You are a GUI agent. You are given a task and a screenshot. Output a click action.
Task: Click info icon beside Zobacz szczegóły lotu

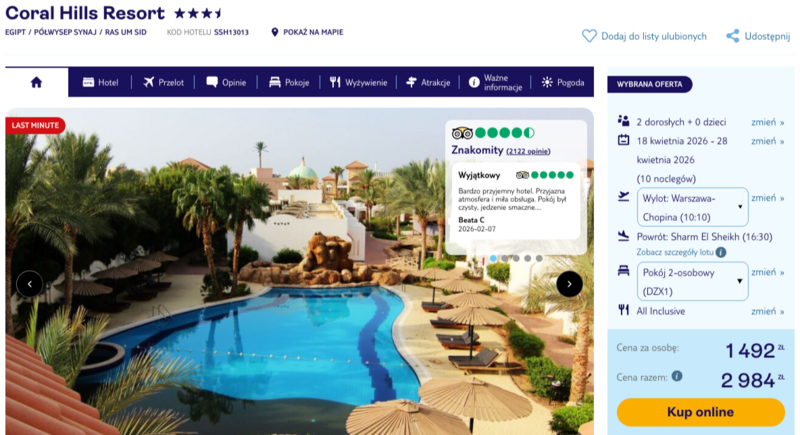click(x=720, y=252)
